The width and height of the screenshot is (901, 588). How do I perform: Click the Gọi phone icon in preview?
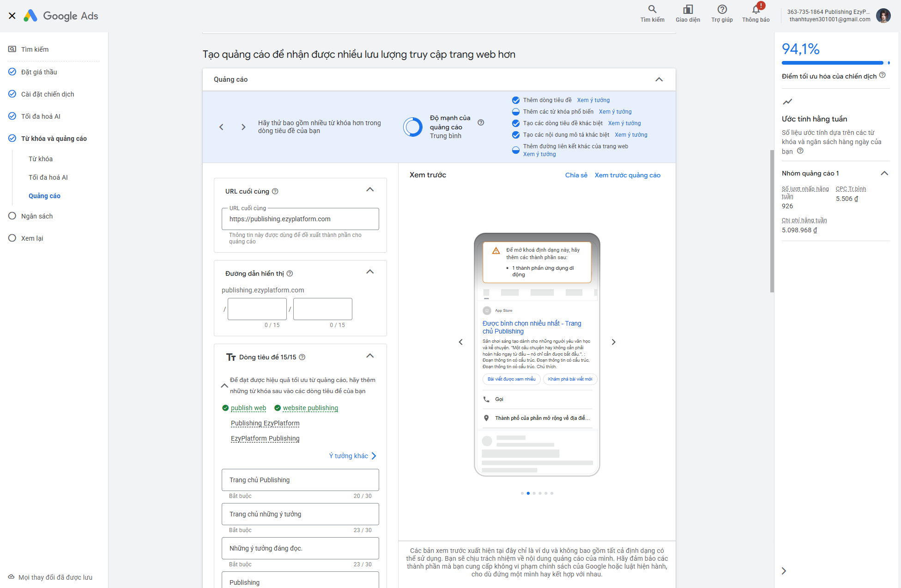point(486,399)
